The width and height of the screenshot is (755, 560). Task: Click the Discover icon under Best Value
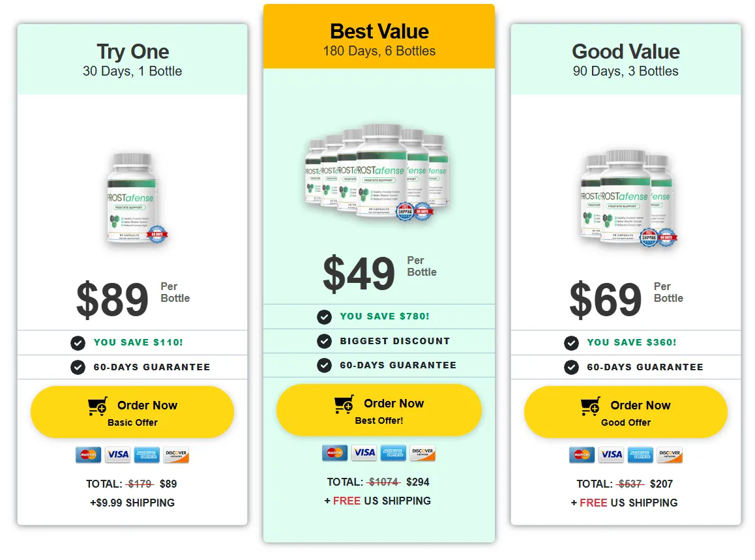pyautogui.click(x=422, y=452)
